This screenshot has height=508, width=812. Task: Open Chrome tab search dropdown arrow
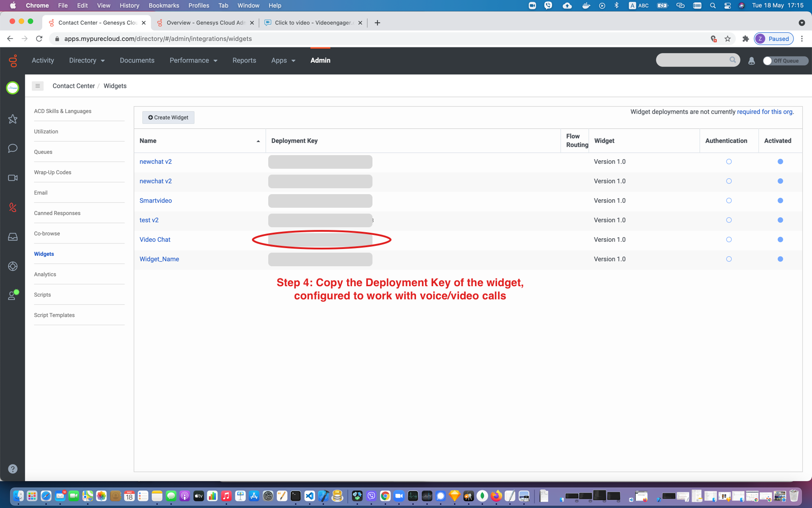tap(802, 23)
